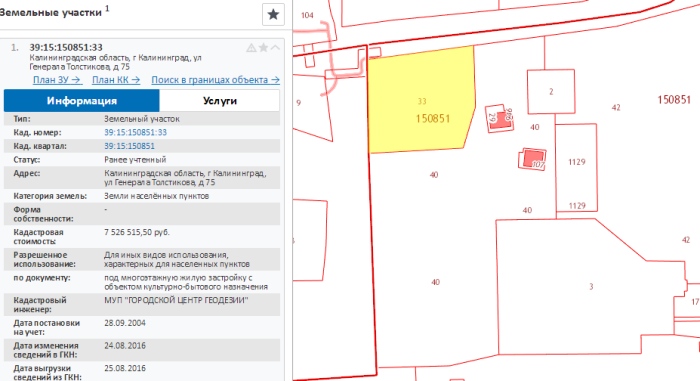Click Поиск в границах объекта link
Screen dimensions: 700x381
(x=216, y=80)
